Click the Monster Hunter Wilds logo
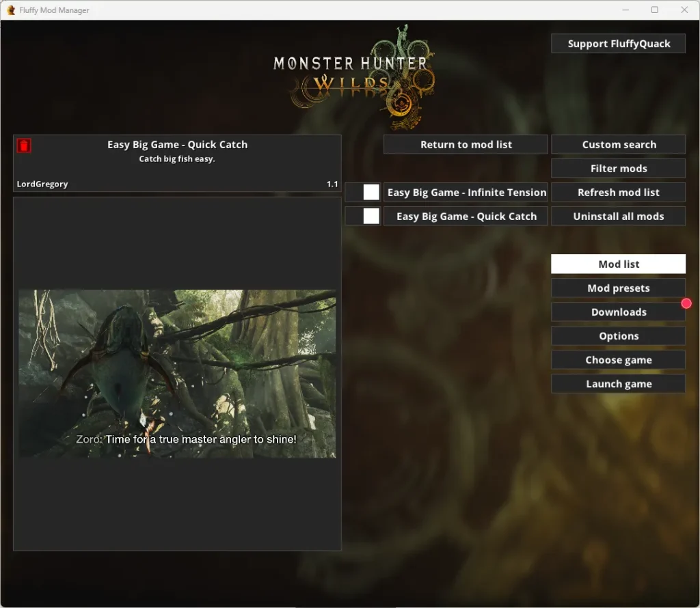700x608 pixels. click(x=354, y=77)
